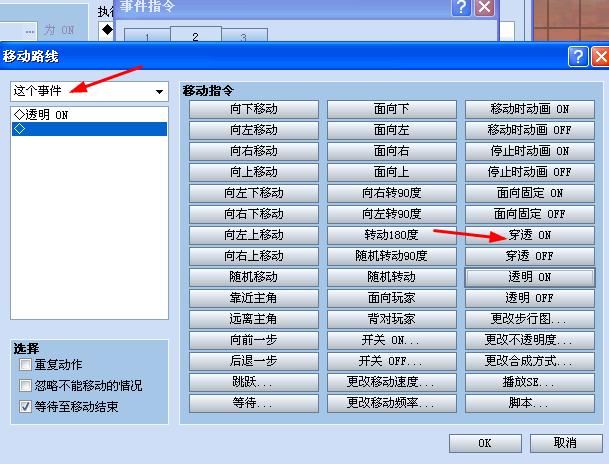Click 停止时动画 OFF button
This screenshot has height=464, width=609.
530,172
